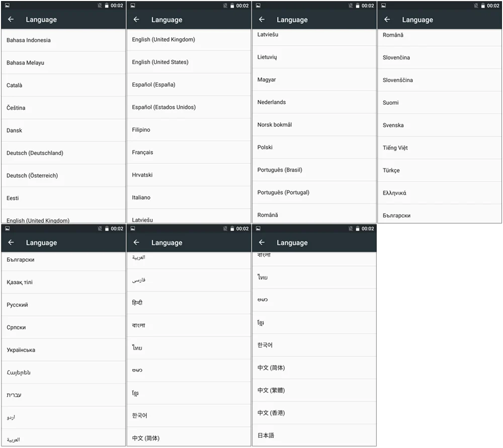Viewport: 503px width, 448px height.
Task: Choose 中文 (香港) language option
Action: [x=314, y=413]
